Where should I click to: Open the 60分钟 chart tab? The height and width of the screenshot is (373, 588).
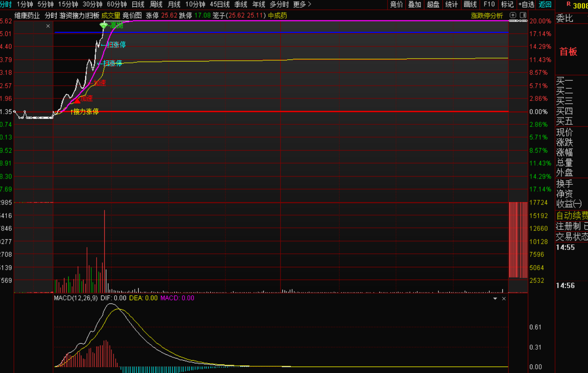click(x=117, y=4)
